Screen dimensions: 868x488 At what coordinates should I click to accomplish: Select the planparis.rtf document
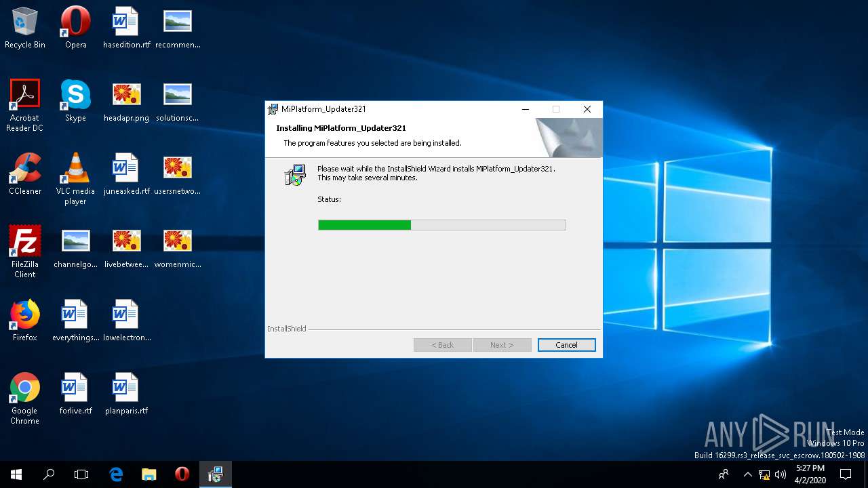pyautogui.click(x=126, y=394)
